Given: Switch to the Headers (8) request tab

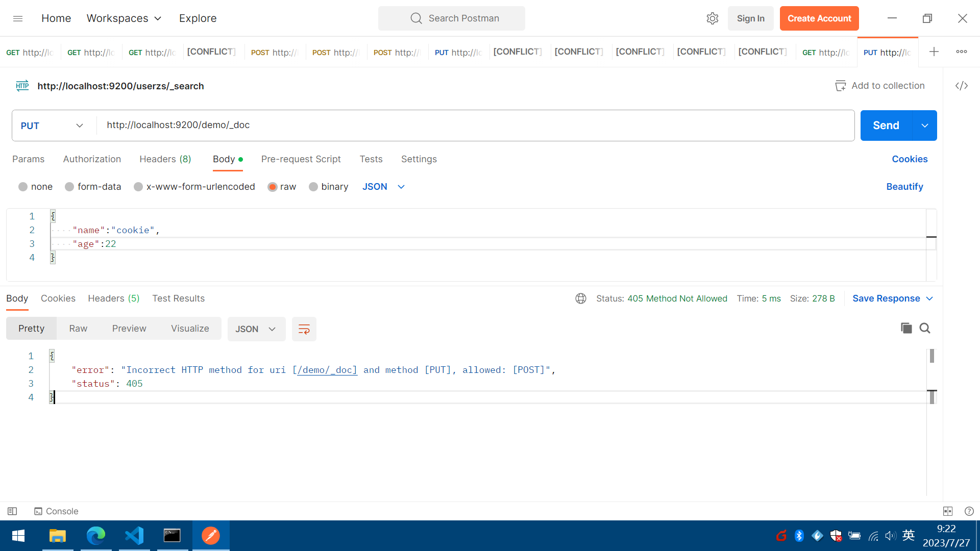Looking at the screenshot, I should click(x=165, y=159).
